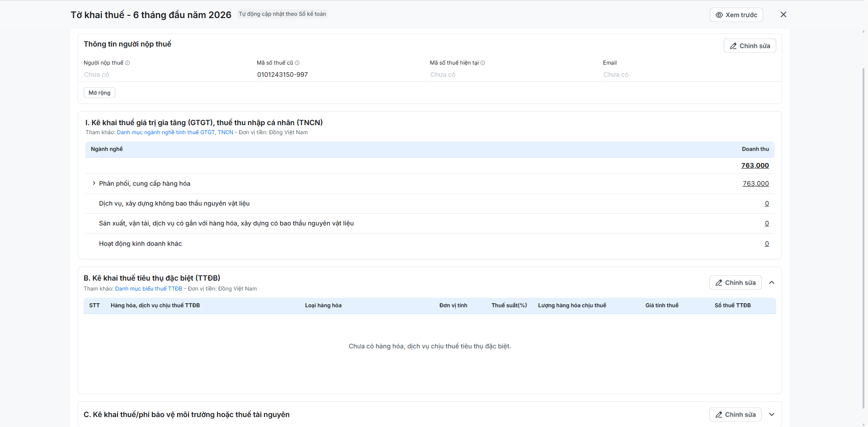Expand section C bảo vệ môi trường

pyautogui.click(x=772, y=414)
